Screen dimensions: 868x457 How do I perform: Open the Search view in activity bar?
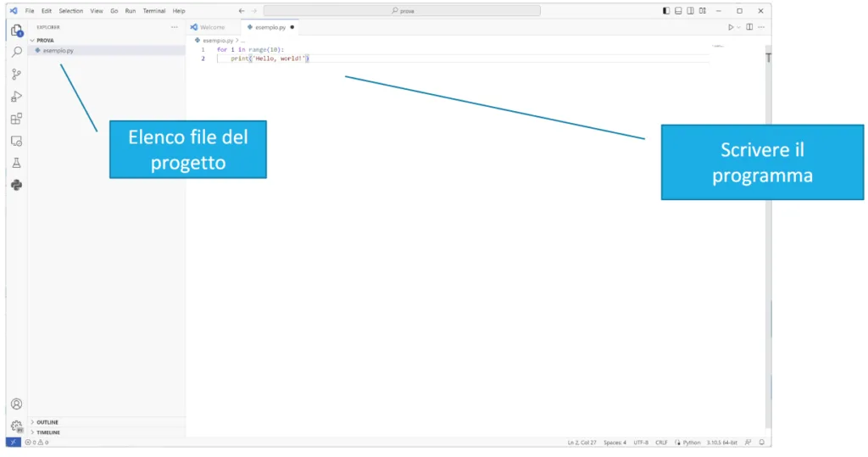(x=17, y=52)
